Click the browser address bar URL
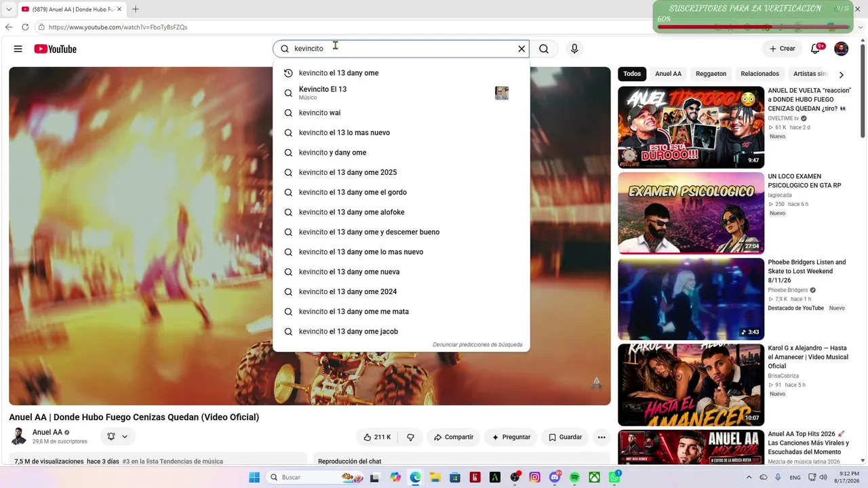The image size is (868, 488). [x=118, y=27]
